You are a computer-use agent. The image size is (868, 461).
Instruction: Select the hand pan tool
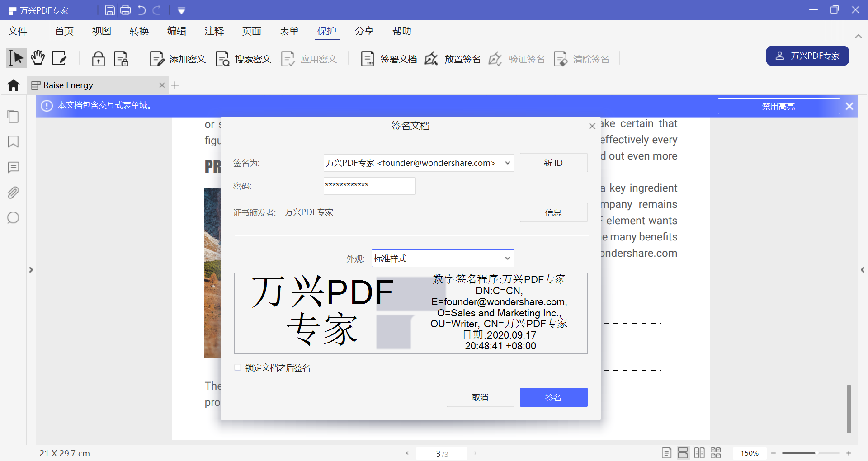(x=38, y=58)
